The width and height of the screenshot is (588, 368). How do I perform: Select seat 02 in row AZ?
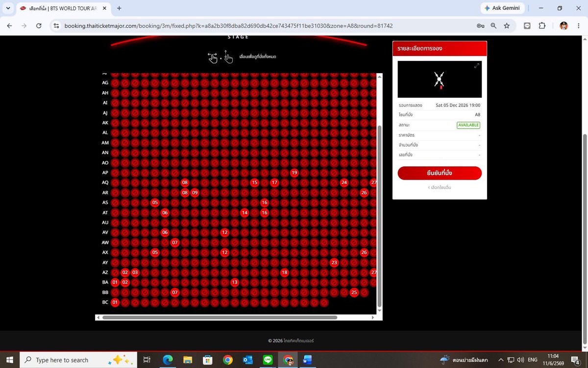[x=125, y=272]
